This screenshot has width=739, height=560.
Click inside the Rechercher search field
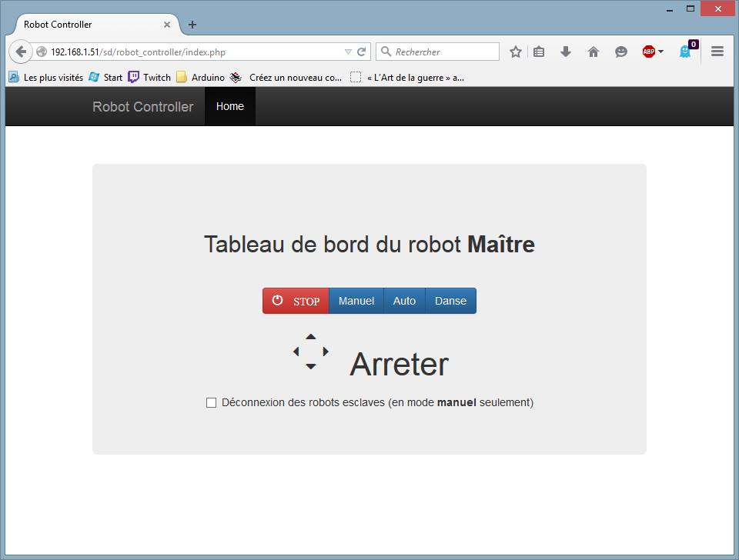click(x=439, y=52)
